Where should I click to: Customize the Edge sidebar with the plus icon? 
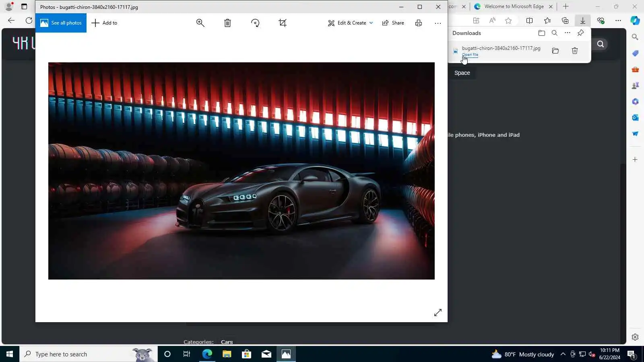click(x=635, y=160)
